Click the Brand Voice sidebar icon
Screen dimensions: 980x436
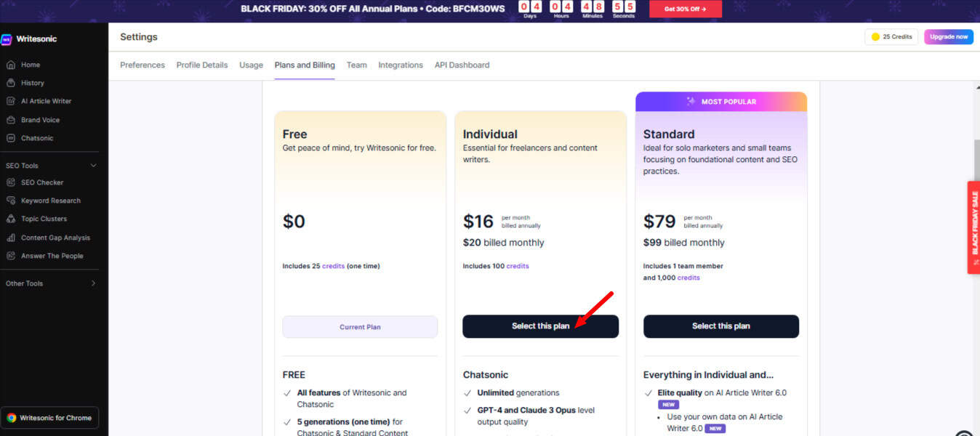pyautogui.click(x=11, y=120)
